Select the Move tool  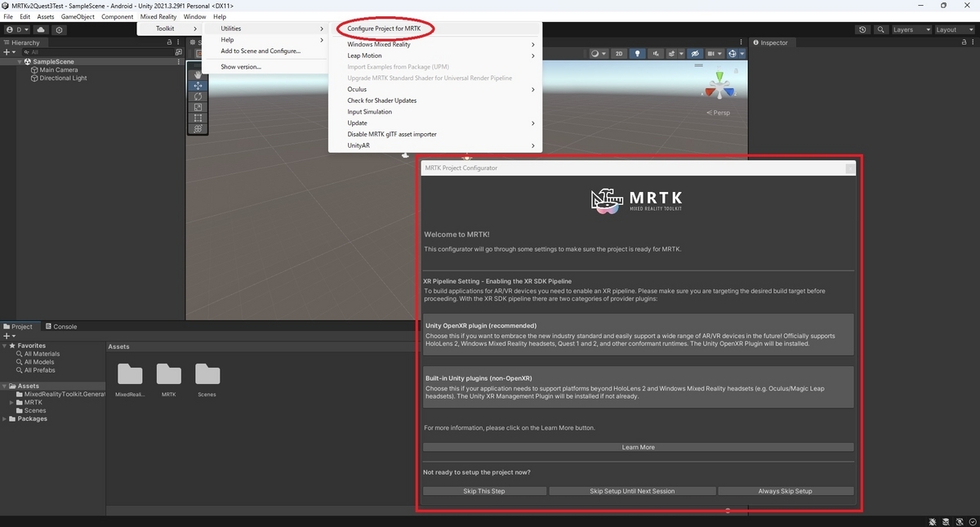[x=198, y=86]
